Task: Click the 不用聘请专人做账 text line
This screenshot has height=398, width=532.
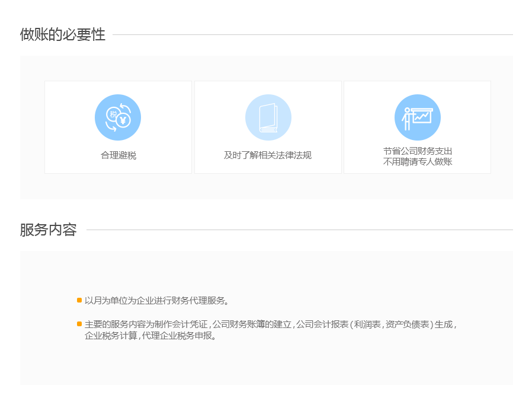Action: pos(417,161)
